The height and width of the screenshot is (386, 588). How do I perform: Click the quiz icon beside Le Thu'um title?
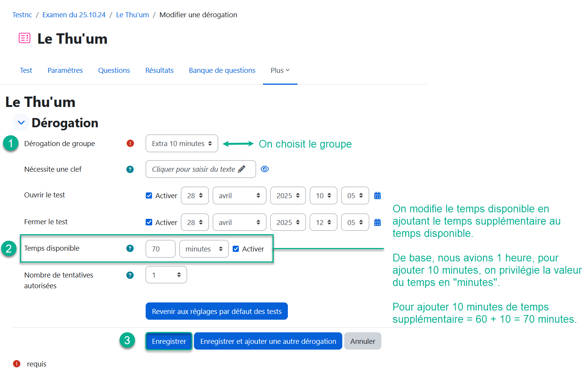(x=25, y=38)
